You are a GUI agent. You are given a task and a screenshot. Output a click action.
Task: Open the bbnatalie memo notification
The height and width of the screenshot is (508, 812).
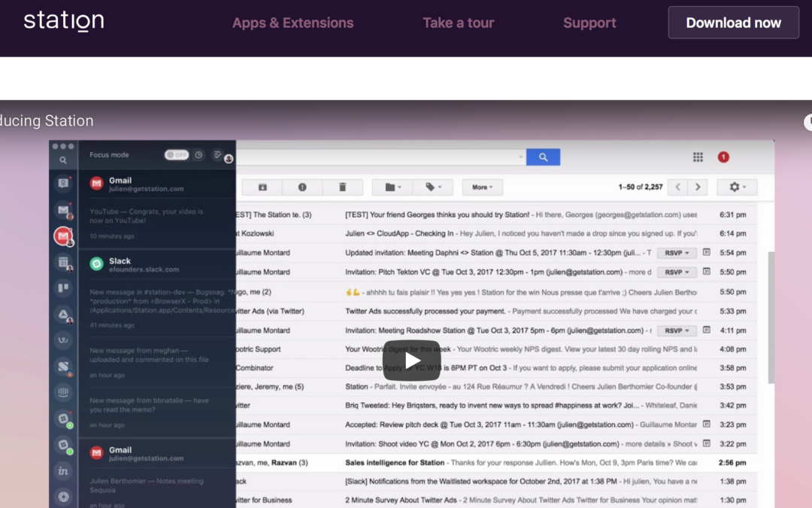[157, 412]
